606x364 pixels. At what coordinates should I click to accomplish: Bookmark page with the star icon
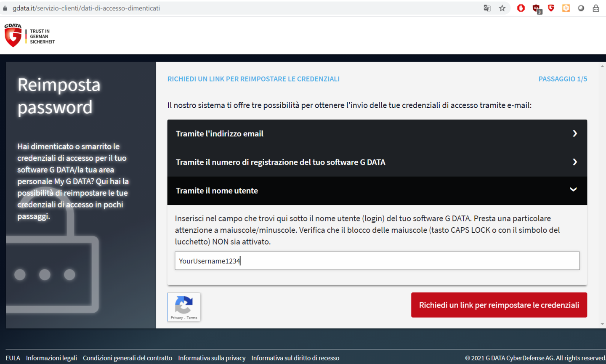coord(502,8)
